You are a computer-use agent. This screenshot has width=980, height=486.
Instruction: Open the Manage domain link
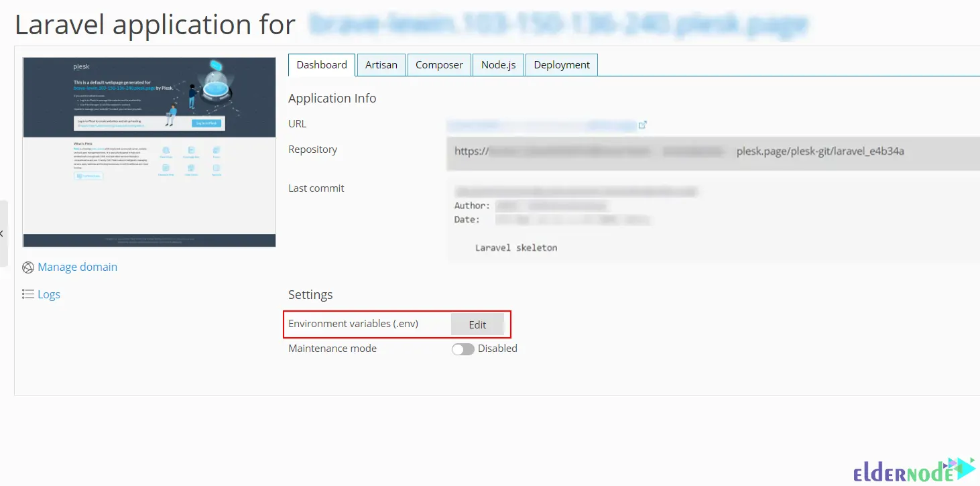click(x=77, y=267)
